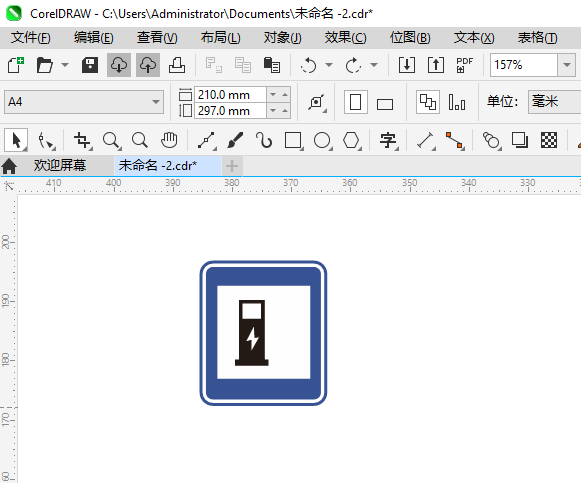Click the page height 297.0 mm field
Viewport: 581px width, 483px height.
coord(230,111)
